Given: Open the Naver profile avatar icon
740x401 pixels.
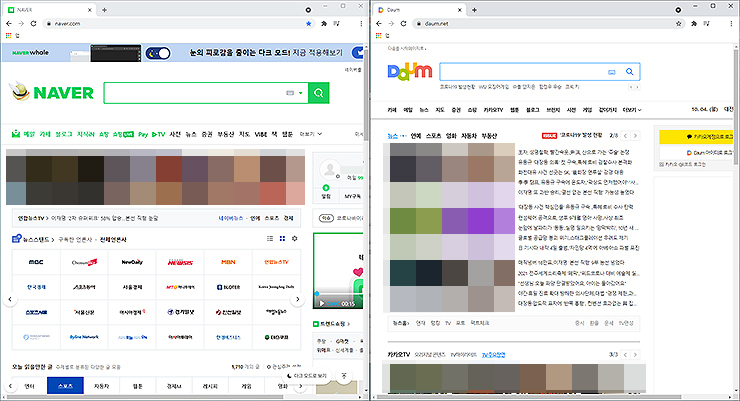Looking at the screenshot, I should coord(329,168).
